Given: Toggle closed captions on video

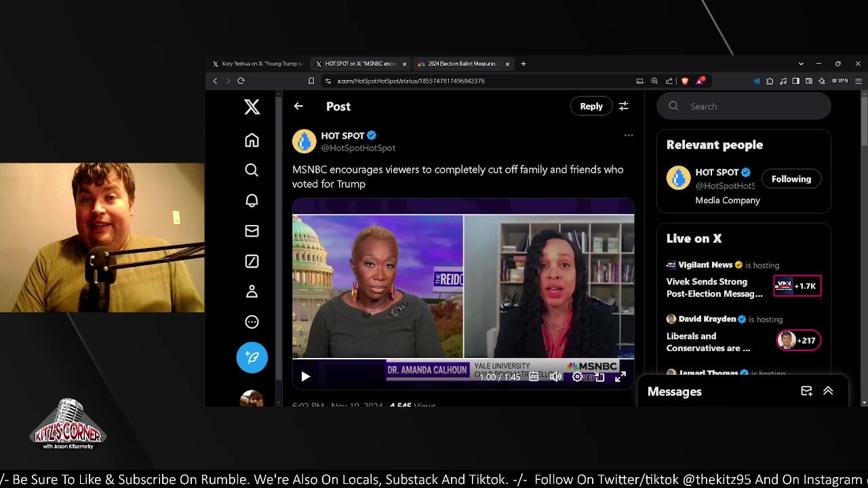Looking at the screenshot, I should point(534,377).
